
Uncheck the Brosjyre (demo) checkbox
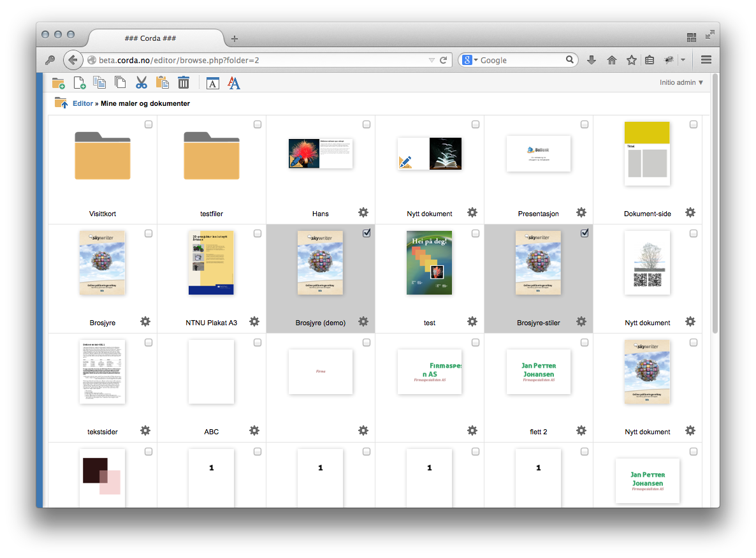(367, 233)
